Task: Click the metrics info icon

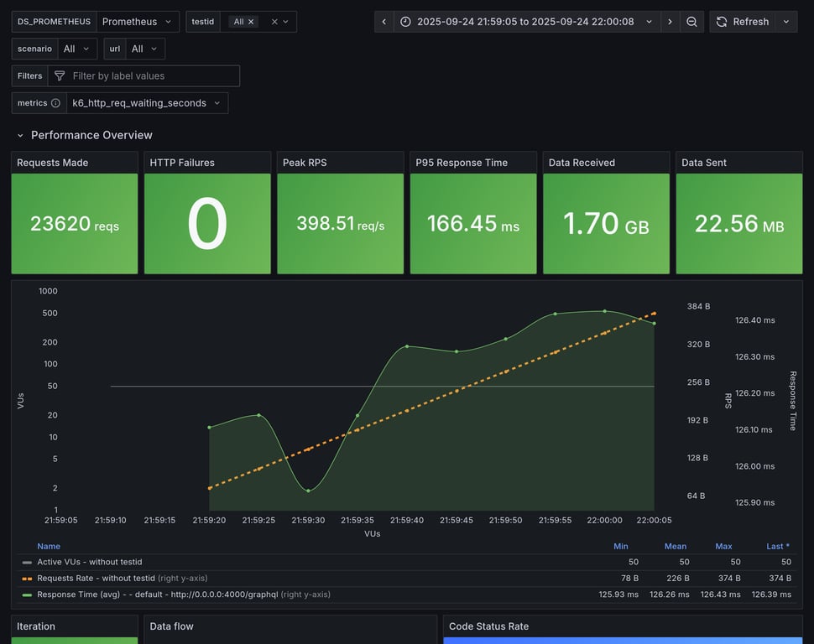Action: click(x=55, y=103)
